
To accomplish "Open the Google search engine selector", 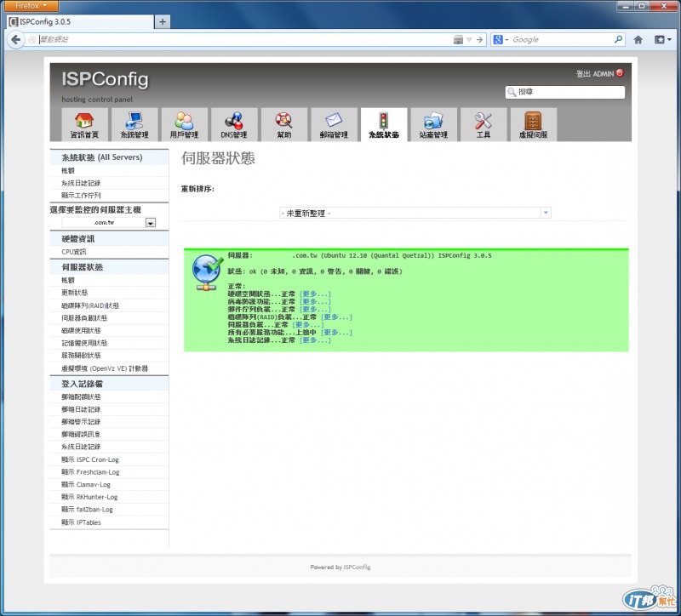I will (x=501, y=39).
